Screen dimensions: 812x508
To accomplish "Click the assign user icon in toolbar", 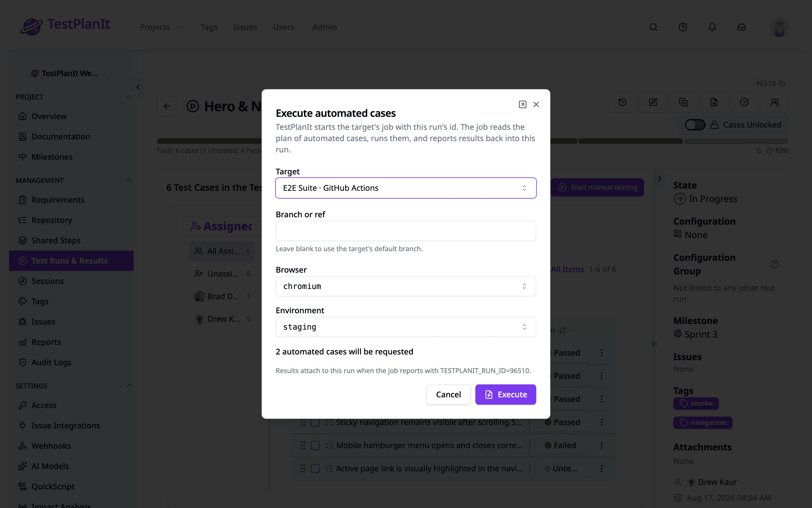I will click(x=775, y=102).
